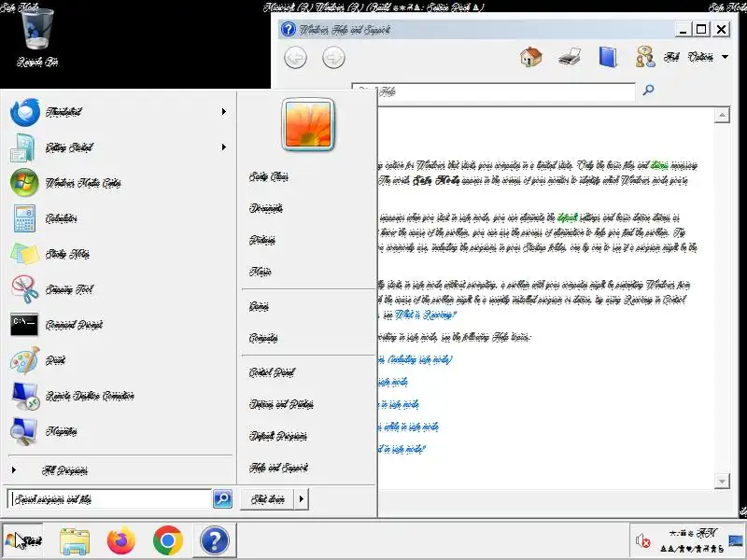Image resolution: width=747 pixels, height=560 pixels.
Task: Open Pictures from the Start menu
Action: (x=262, y=240)
